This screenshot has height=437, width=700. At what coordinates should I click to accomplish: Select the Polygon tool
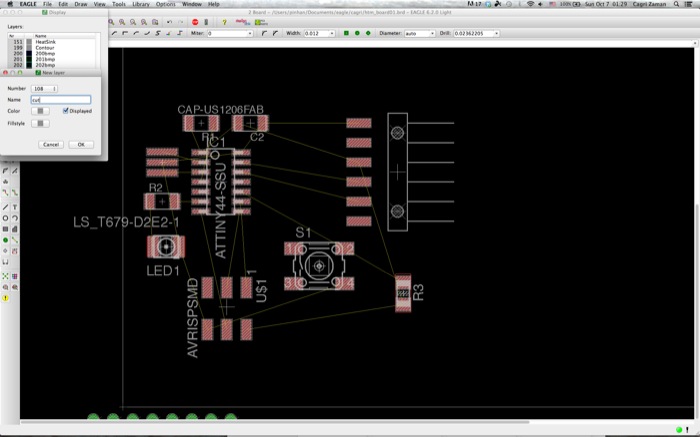tap(15, 229)
